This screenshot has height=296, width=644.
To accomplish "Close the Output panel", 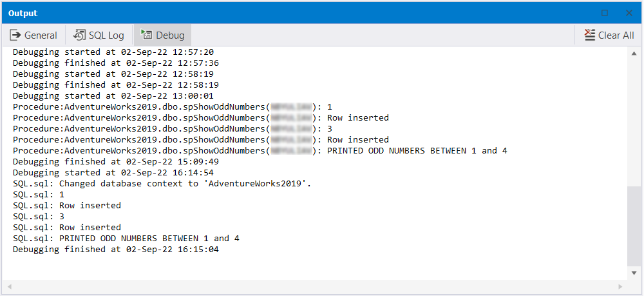I will pos(629,13).
